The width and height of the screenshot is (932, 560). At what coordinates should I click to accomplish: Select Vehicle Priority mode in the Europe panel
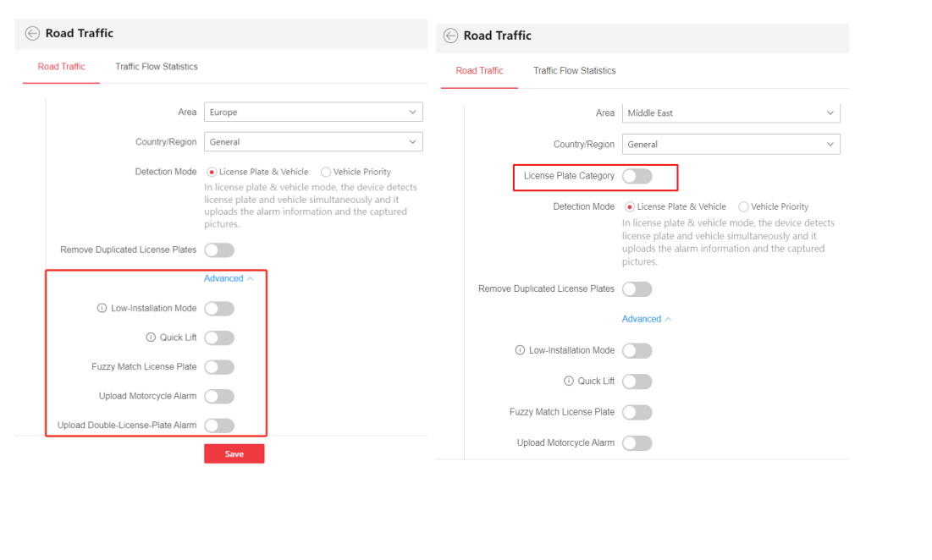click(326, 173)
